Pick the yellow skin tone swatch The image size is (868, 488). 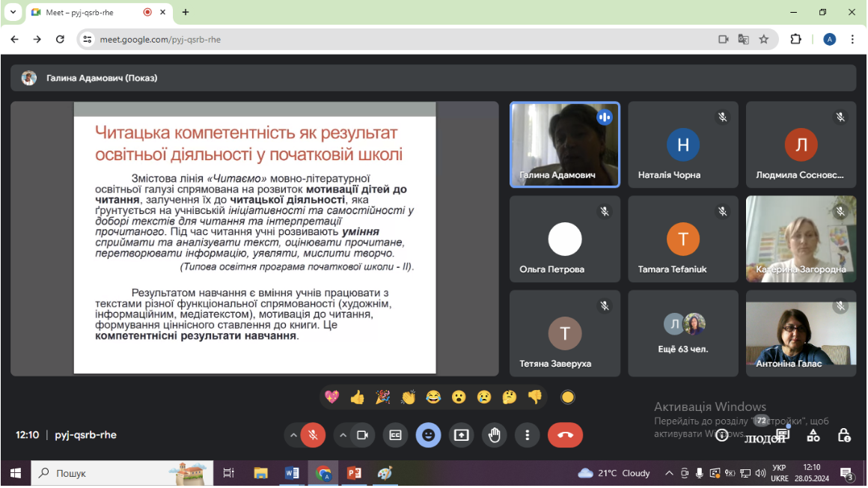tap(567, 397)
